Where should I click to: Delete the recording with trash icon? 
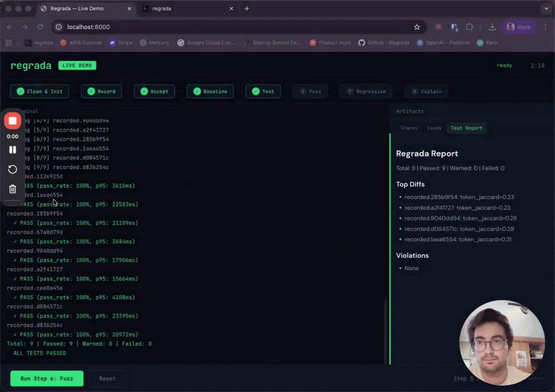coord(12,189)
